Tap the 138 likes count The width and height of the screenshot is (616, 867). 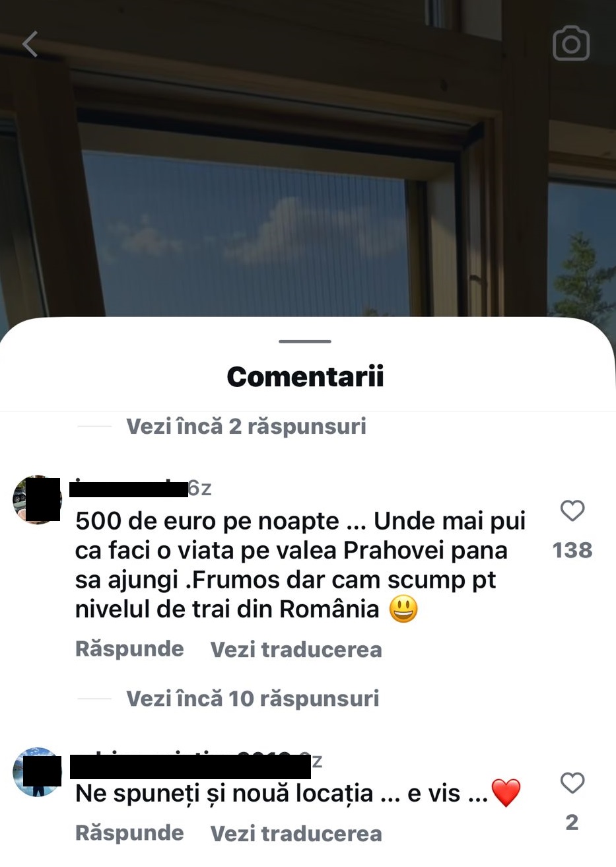click(x=572, y=550)
